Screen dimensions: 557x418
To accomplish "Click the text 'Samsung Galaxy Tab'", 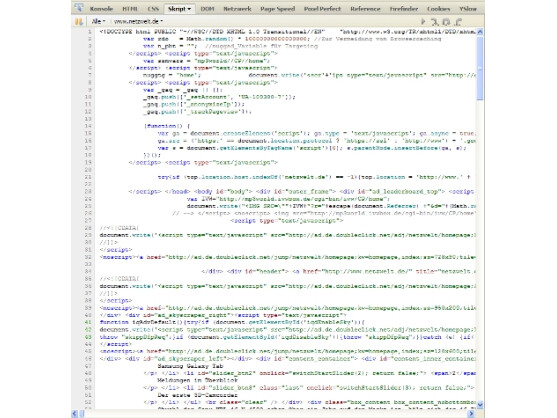I will (x=190, y=366).
